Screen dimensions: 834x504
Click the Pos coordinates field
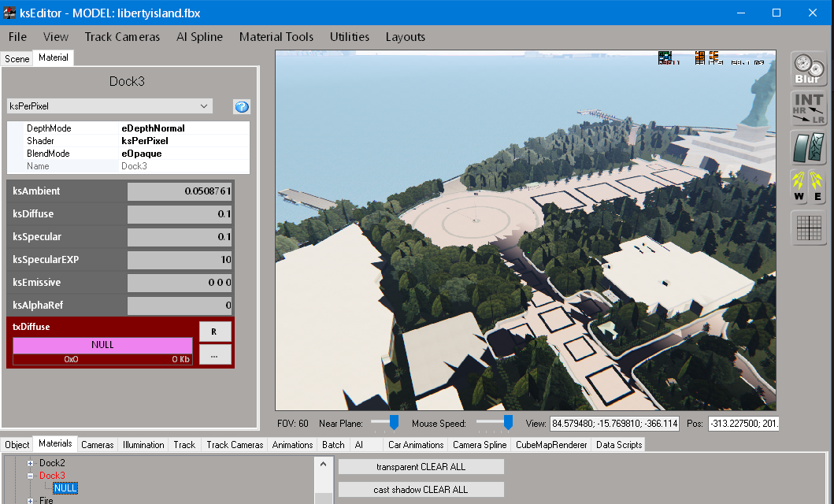coord(743,424)
